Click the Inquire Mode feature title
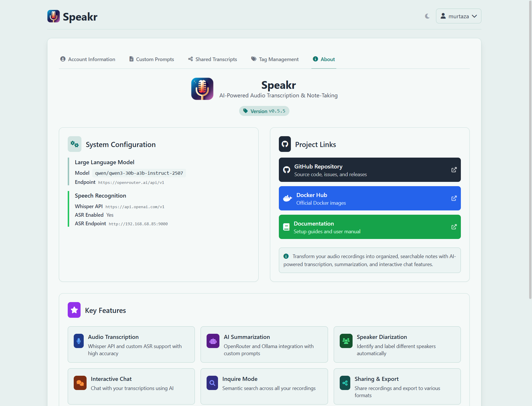532x406 pixels. (240, 379)
